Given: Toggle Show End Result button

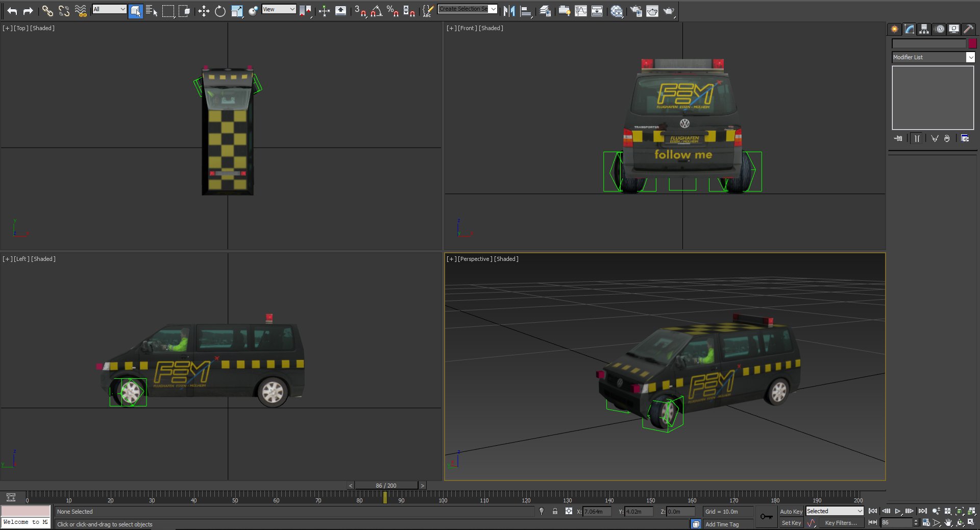Looking at the screenshot, I should point(917,138).
